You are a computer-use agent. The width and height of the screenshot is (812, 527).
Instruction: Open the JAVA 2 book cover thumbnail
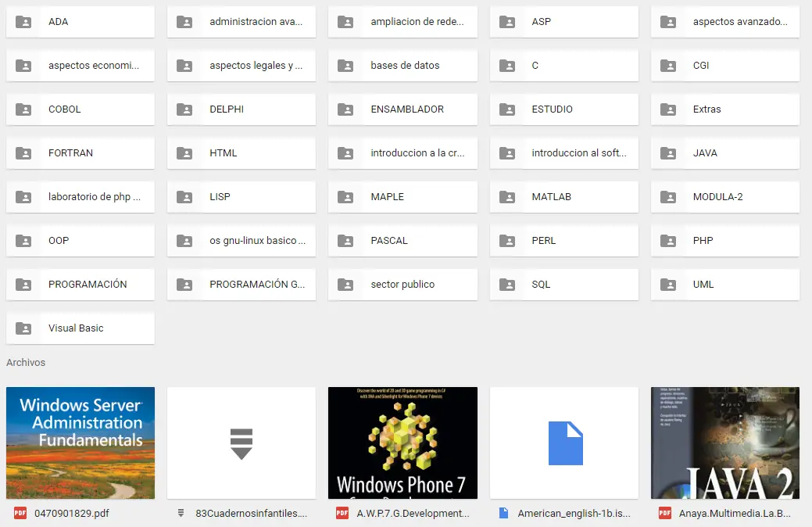725,443
